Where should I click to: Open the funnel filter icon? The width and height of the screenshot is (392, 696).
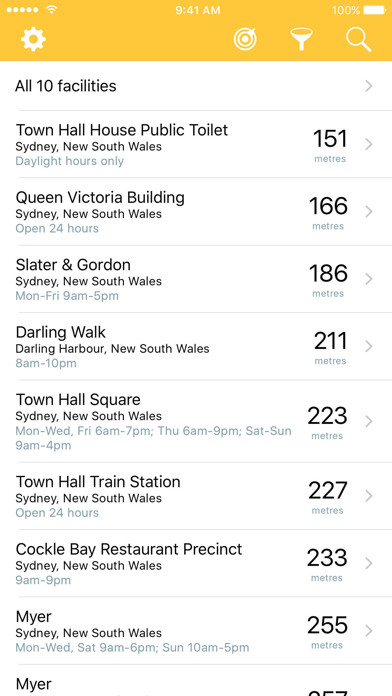coord(301,39)
